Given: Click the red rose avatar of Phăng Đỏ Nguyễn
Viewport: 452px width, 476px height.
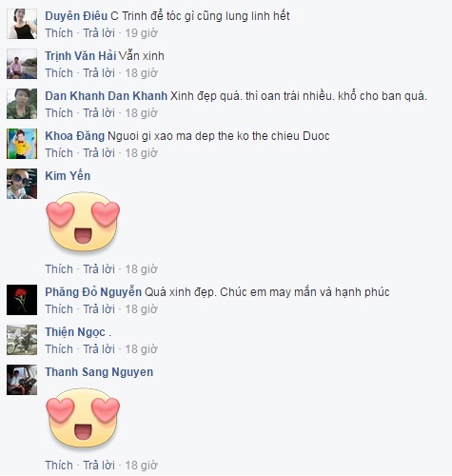Looking at the screenshot, I should (22, 300).
